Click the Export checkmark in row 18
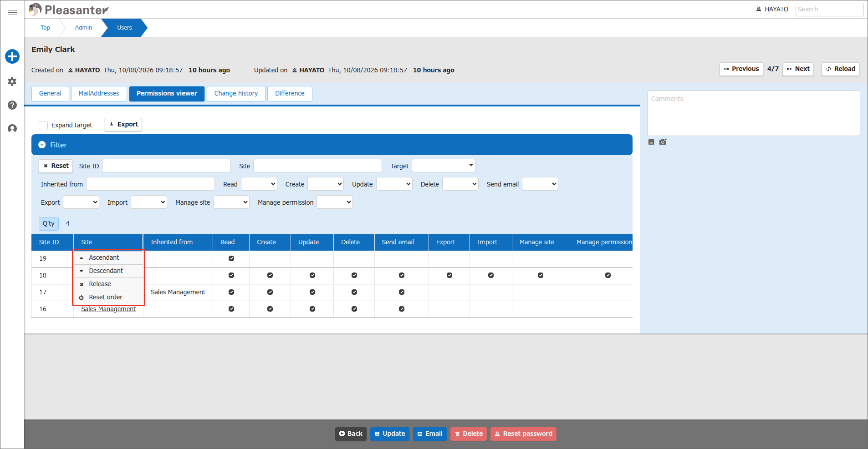 click(x=449, y=275)
